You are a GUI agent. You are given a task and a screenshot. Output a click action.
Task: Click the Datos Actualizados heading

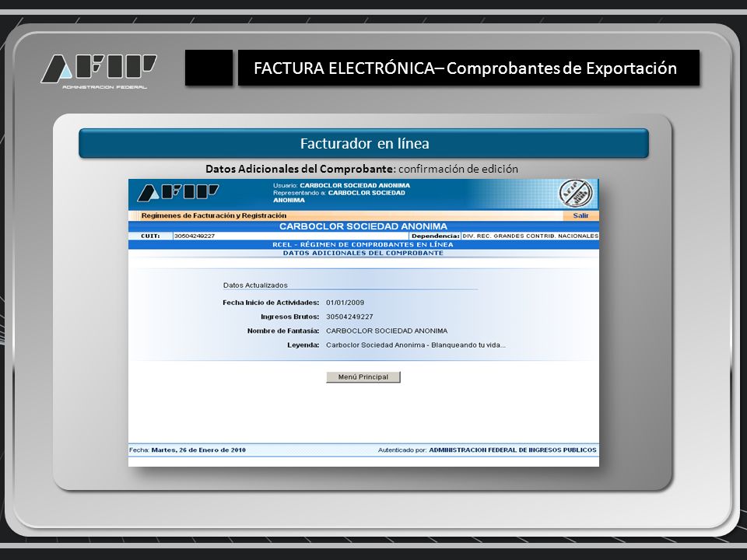[255, 285]
